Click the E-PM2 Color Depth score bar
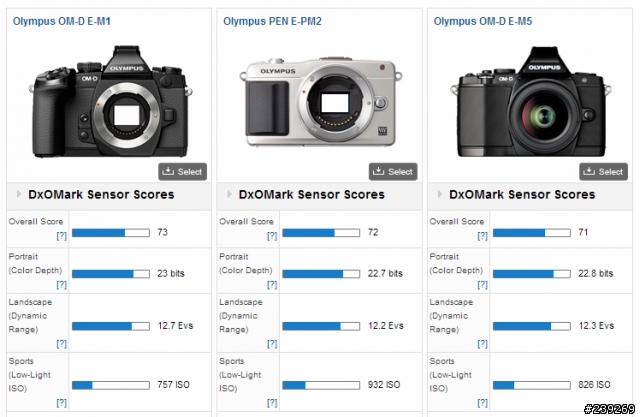This screenshot has height=417, width=640. (321, 274)
